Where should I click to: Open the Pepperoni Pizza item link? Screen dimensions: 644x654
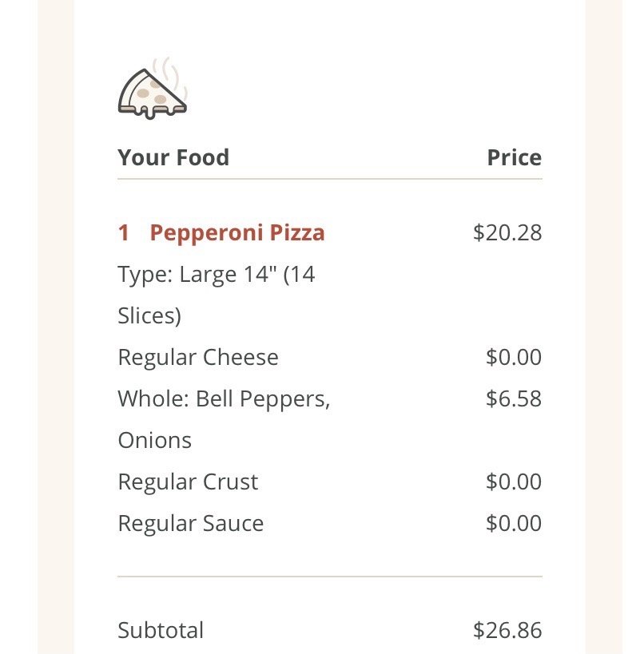tap(237, 233)
